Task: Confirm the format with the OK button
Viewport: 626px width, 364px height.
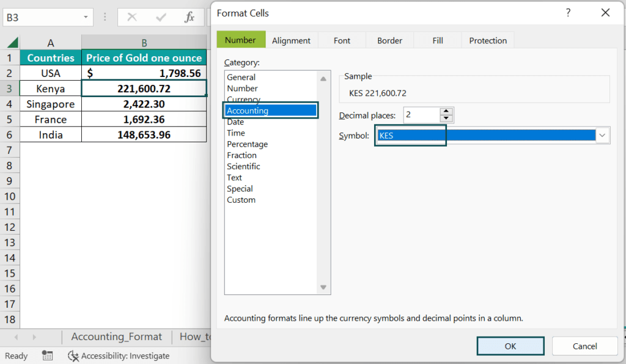Action: [x=510, y=346]
